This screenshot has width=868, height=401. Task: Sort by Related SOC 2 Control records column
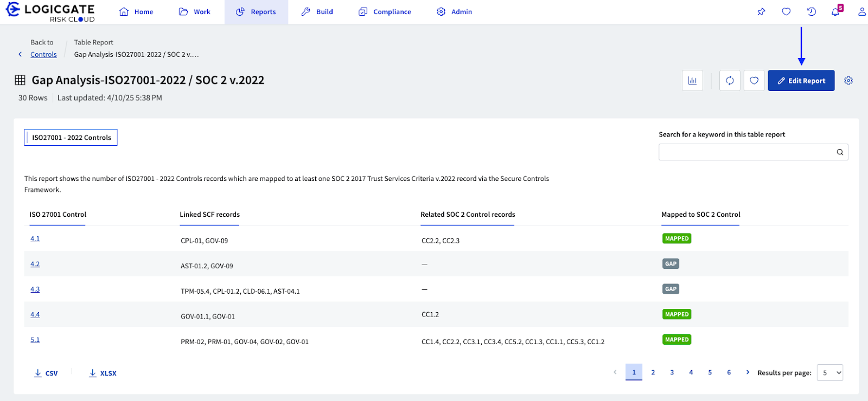(468, 215)
